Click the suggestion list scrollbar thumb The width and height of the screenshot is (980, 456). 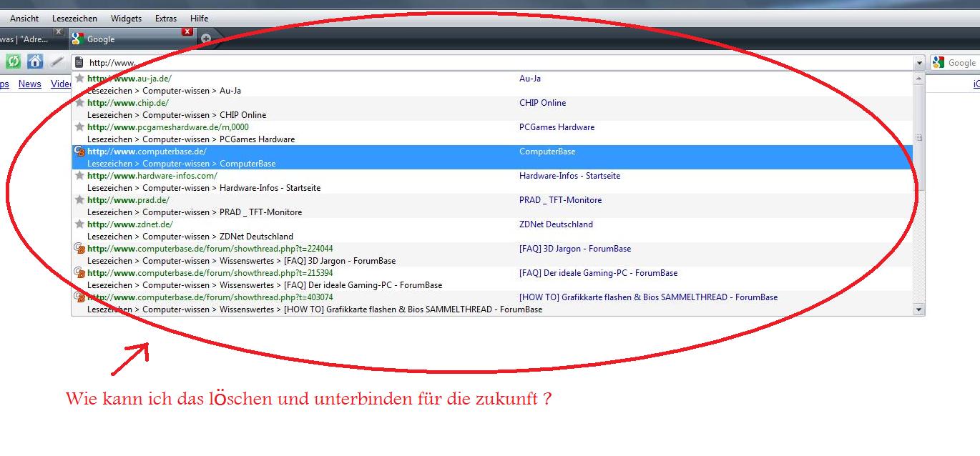918,137
